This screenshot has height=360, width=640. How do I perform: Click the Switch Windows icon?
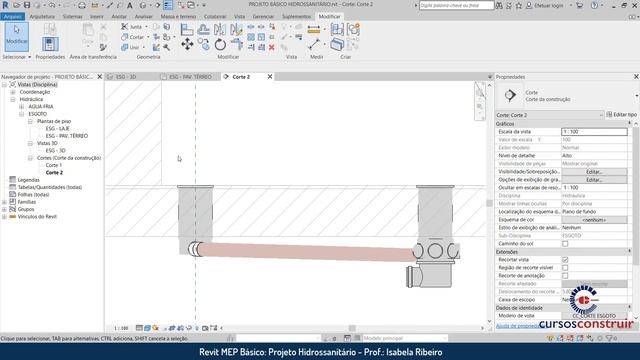click(191, 5)
